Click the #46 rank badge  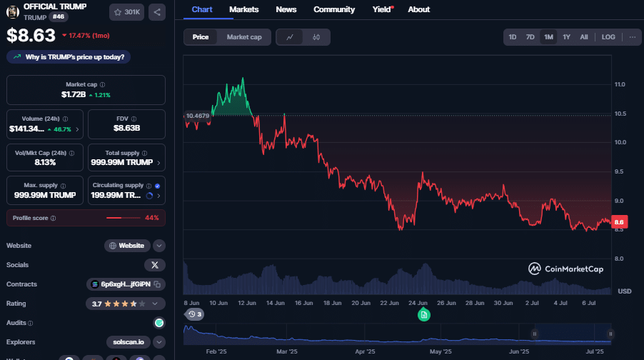[x=59, y=17]
